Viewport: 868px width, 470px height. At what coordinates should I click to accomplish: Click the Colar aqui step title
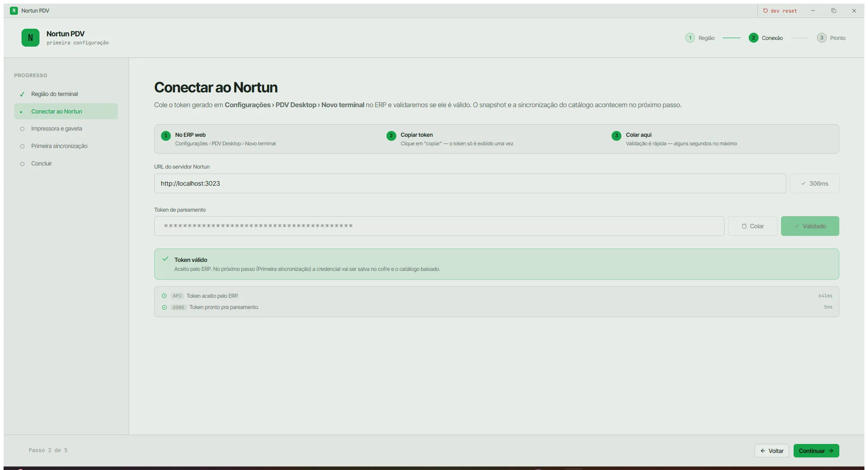pos(638,135)
